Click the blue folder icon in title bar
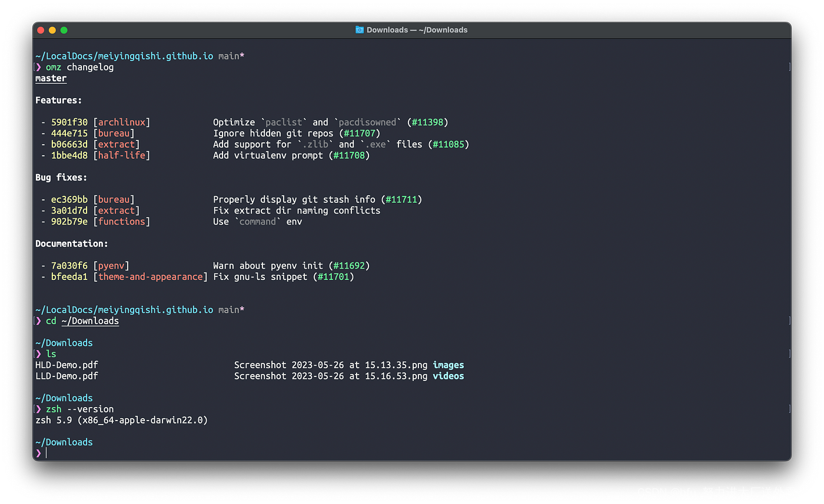The image size is (824, 504). point(360,30)
